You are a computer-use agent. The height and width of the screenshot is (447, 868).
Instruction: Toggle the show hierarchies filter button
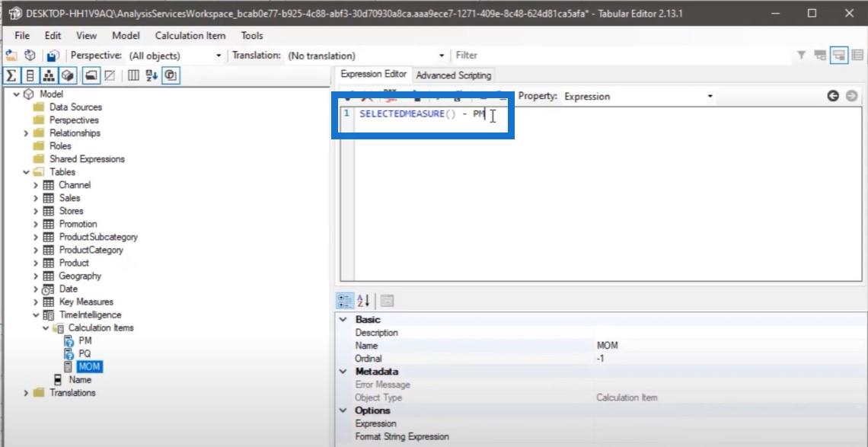(49, 75)
